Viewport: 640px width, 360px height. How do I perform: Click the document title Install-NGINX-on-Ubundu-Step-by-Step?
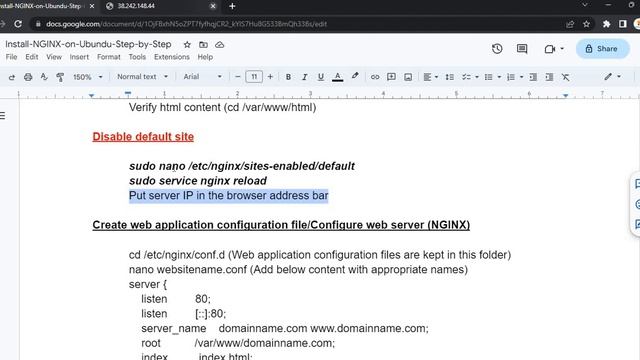coord(88,44)
